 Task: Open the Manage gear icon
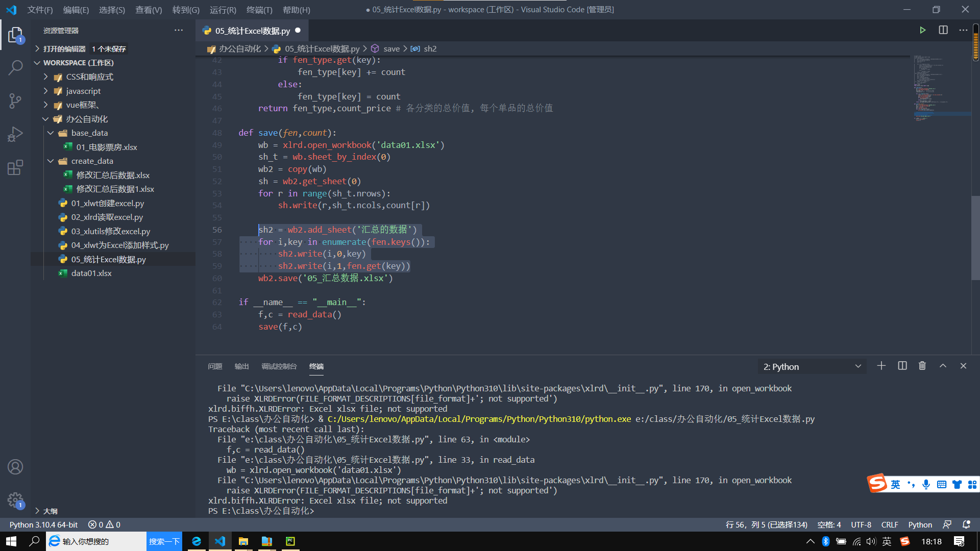[x=15, y=500]
